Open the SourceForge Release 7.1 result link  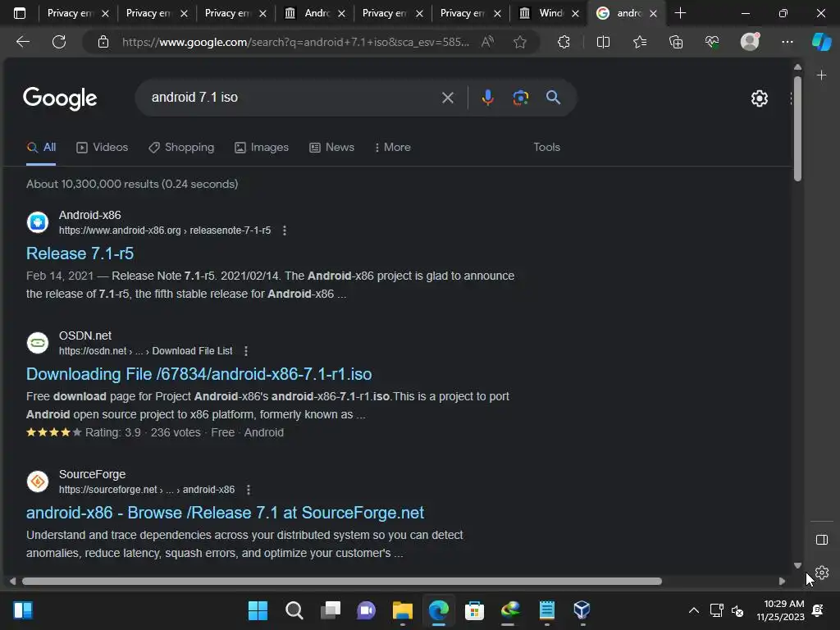[x=225, y=513]
